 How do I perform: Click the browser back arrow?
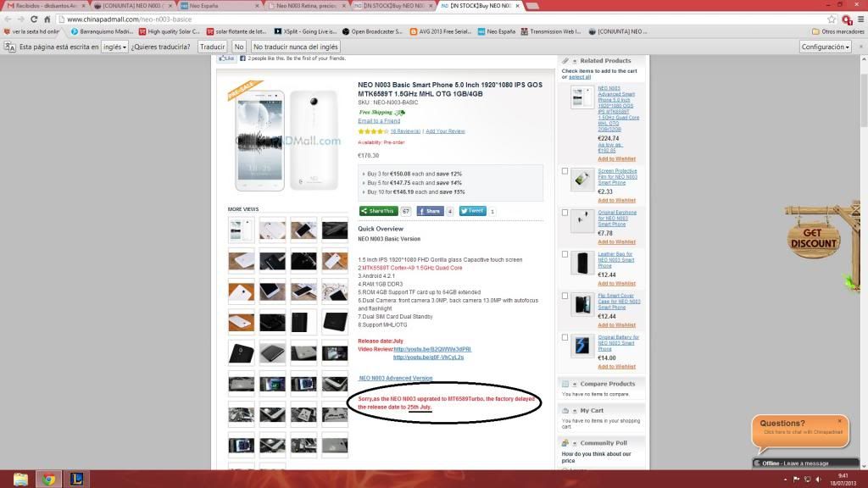pyautogui.click(x=9, y=19)
